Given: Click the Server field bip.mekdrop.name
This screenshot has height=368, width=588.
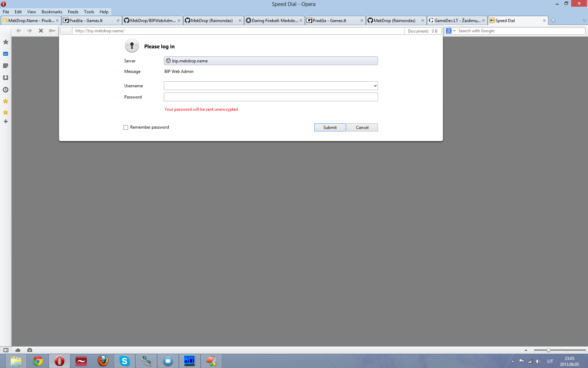Looking at the screenshot, I should [271, 61].
